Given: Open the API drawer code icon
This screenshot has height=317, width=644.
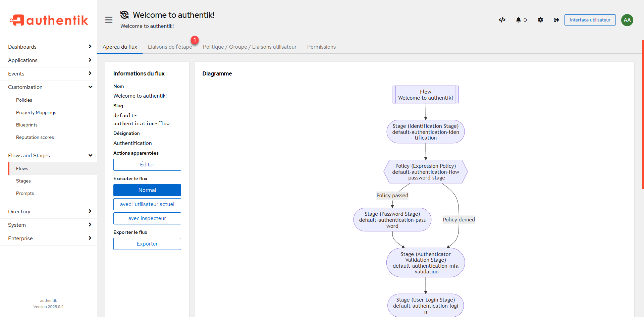Looking at the screenshot, I should tap(502, 20).
